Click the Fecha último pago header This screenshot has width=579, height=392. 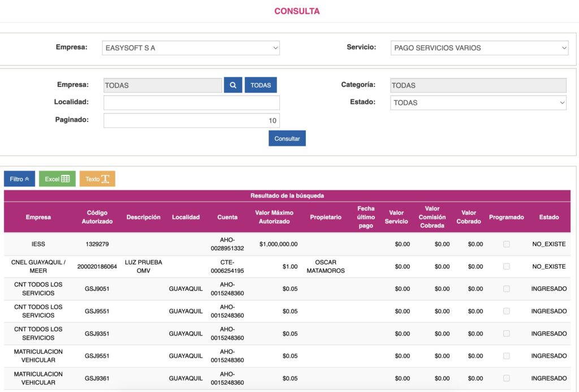[x=366, y=217]
